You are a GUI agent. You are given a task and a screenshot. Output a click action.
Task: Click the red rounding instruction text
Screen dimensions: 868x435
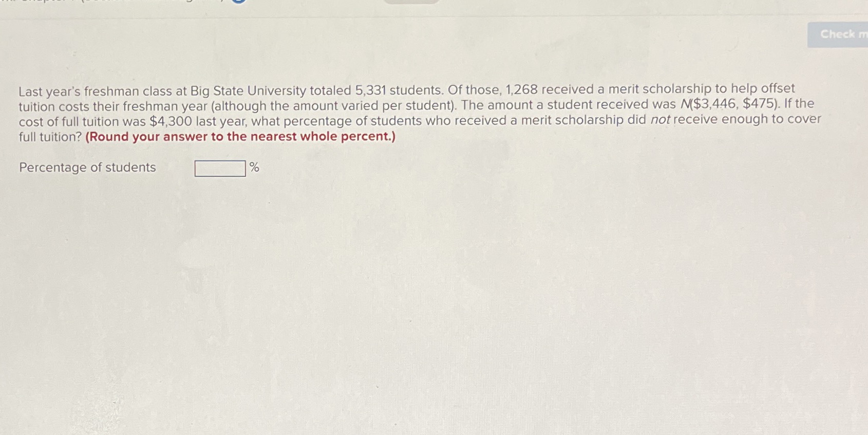[240, 136]
